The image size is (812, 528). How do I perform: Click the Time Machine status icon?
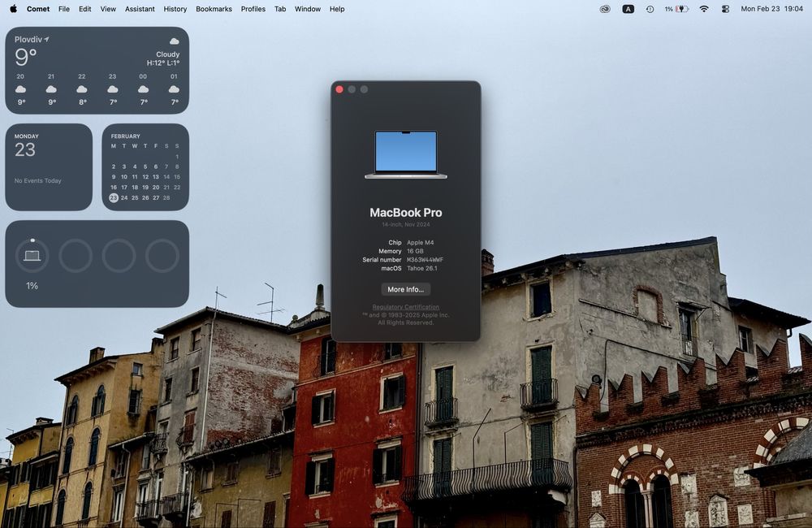coord(650,9)
